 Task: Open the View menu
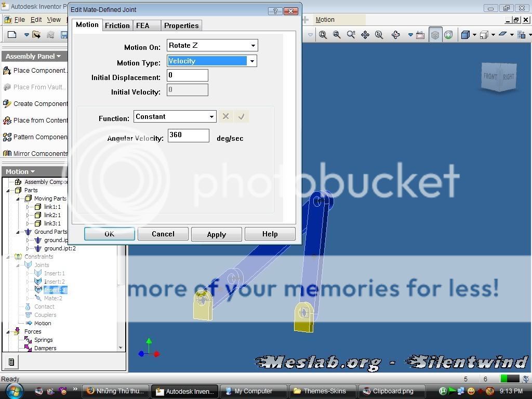point(54,20)
